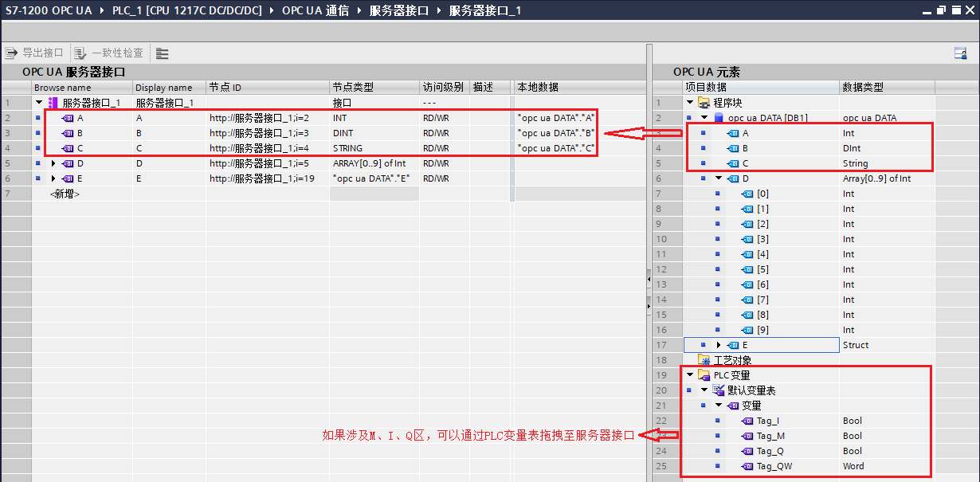Select the 导出接口 export interface icon
The height and width of the screenshot is (482, 980).
click(12, 53)
